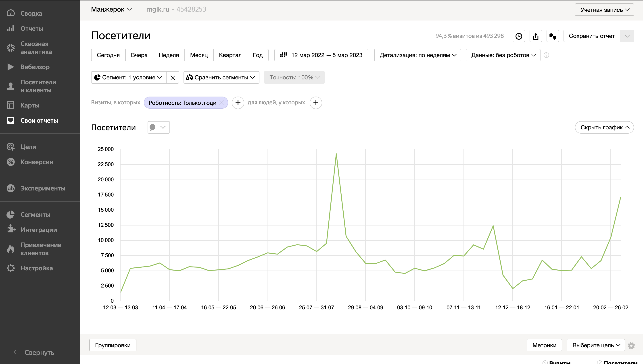Screen dimensions: 643x364
Task: Open the Данные: без роботов dropdown
Action: 503,55
